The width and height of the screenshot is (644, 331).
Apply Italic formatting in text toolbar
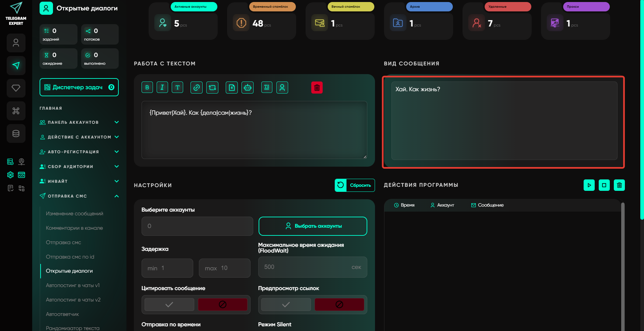(x=162, y=88)
